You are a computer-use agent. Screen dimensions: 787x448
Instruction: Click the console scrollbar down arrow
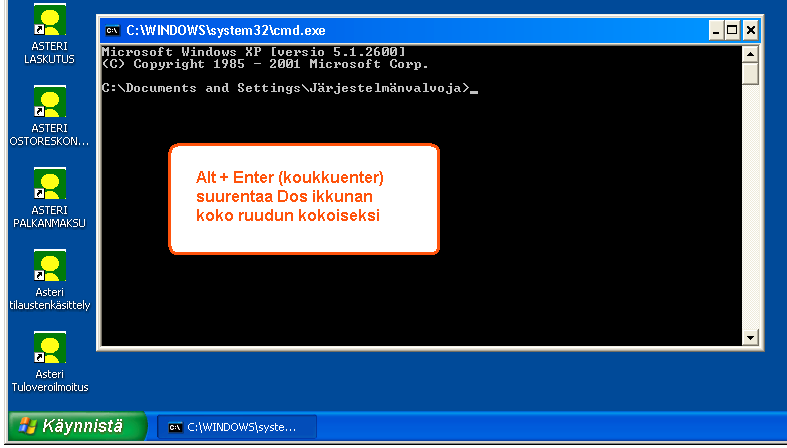pyautogui.click(x=750, y=337)
